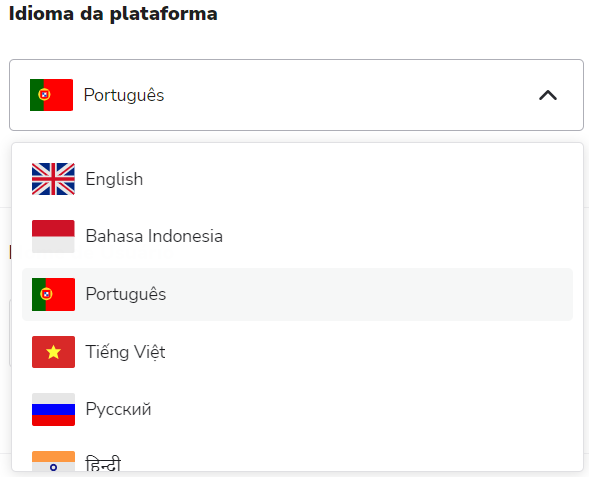589x477 pixels.
Task: Click the Português text in the dropdown header
Action: (124, 95)
